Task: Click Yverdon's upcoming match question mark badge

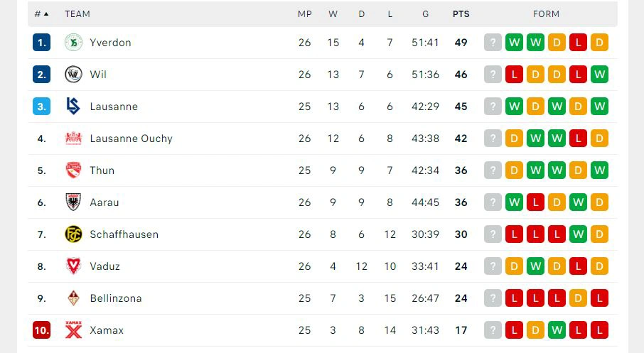Action: pyautogui.click(x=493, y=43)
